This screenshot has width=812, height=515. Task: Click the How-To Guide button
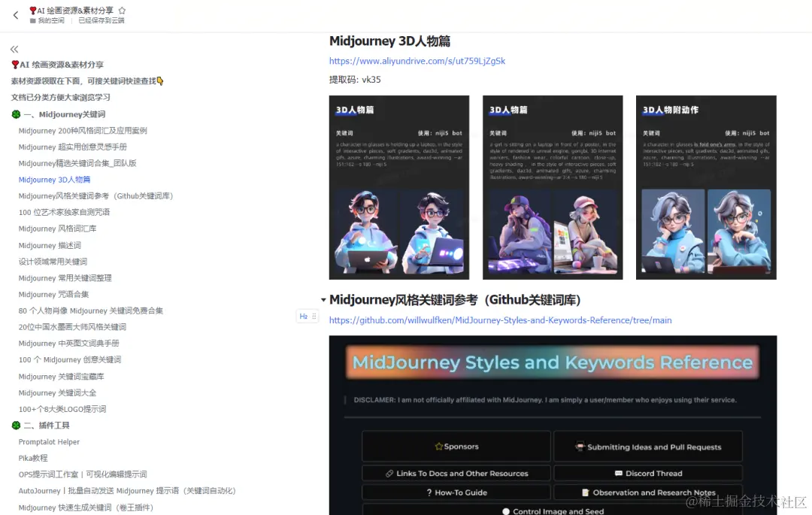click(x=456, y=492)
